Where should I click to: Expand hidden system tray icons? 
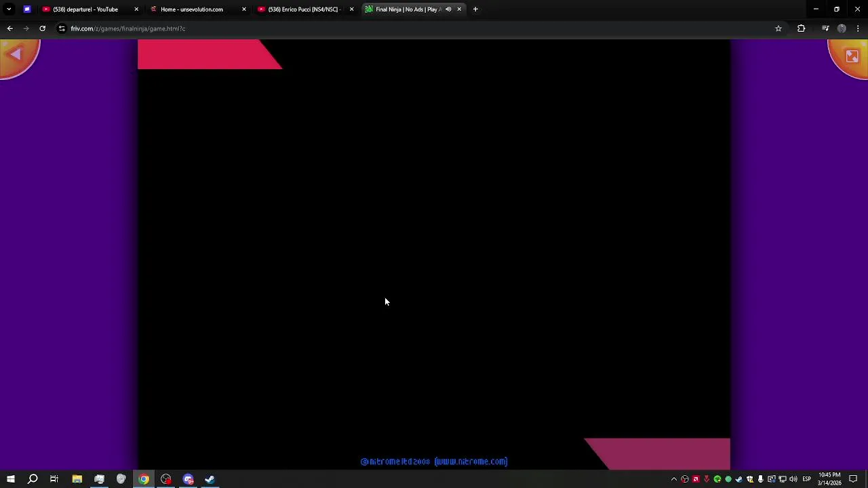[674, 479]
